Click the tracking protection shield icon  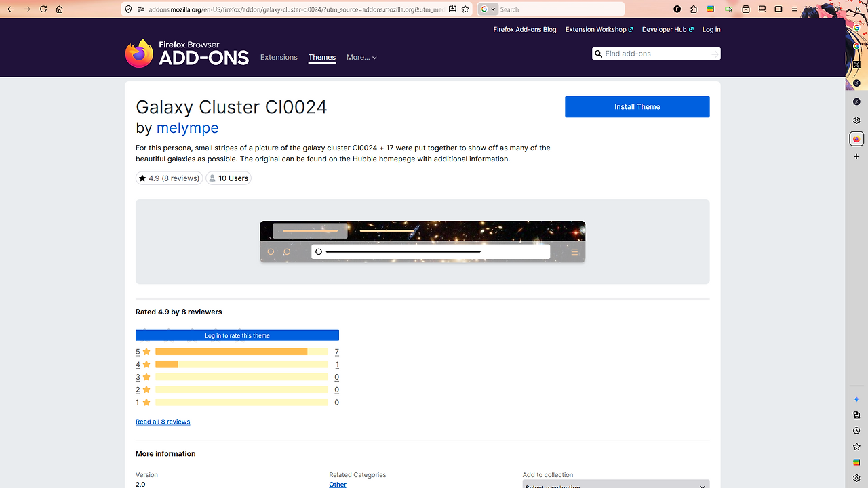coord(129,9)
